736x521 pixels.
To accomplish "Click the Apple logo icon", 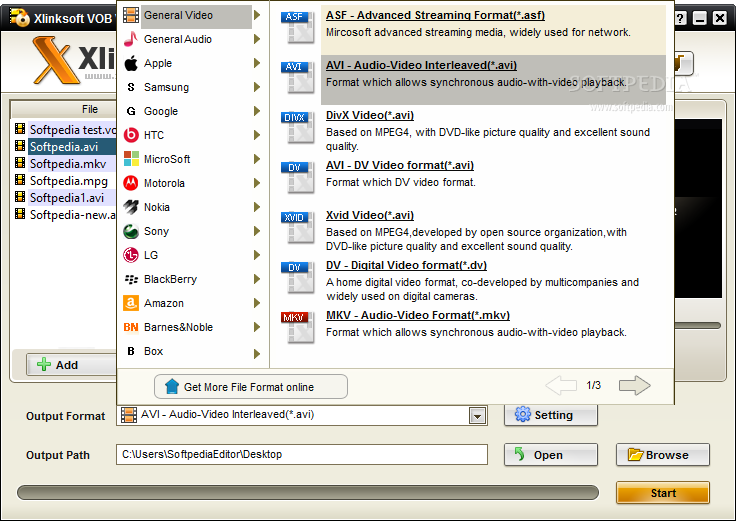I will tap(131, 63).
